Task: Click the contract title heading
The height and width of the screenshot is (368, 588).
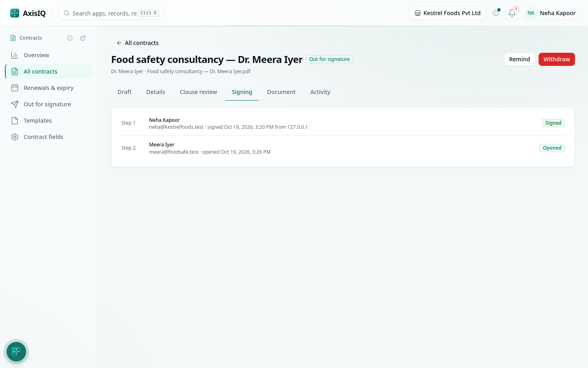Action: tap(207, 60)
